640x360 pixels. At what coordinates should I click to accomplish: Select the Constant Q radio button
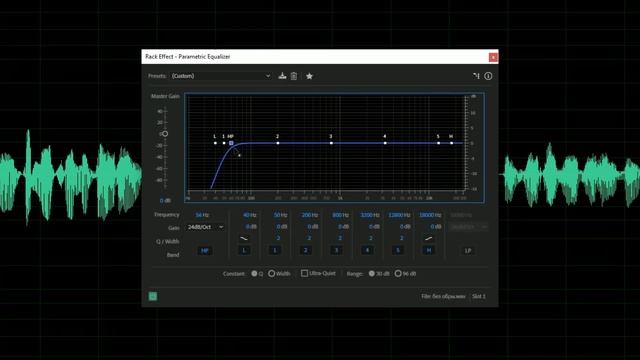[254, 273]
